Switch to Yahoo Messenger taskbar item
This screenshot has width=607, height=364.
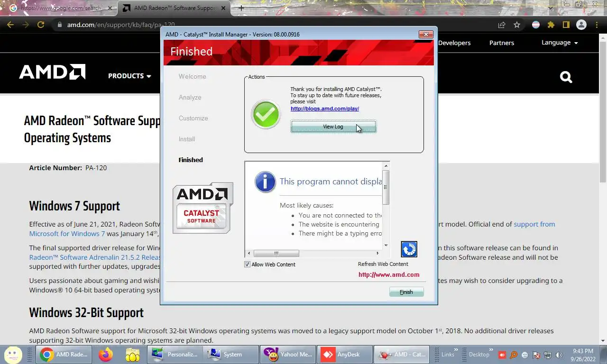coord(288,354)
